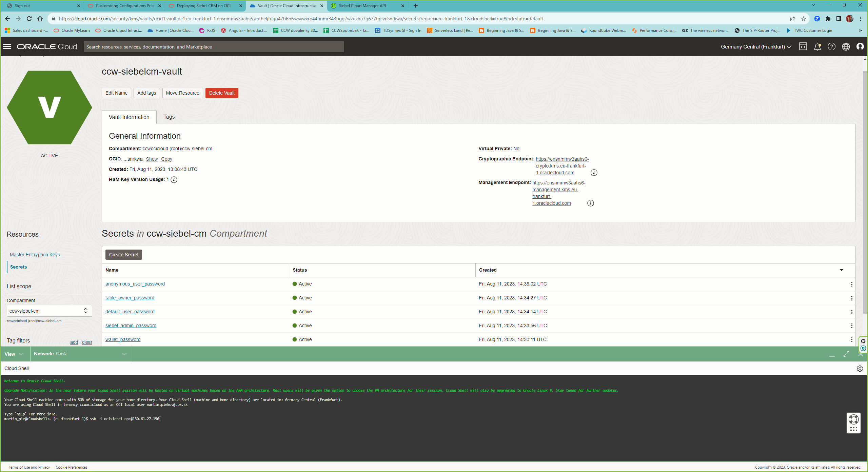Viewport: 868px width, 472px height.
Task: Click search resources and services field
Action: pyautogui.click(x=214, y=47)
